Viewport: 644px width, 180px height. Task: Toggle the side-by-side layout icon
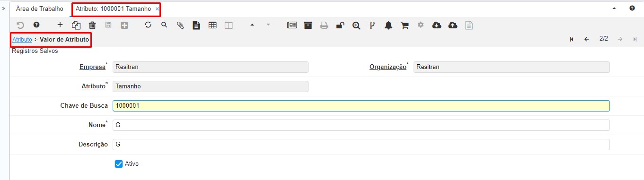click(x=229, y=26)
